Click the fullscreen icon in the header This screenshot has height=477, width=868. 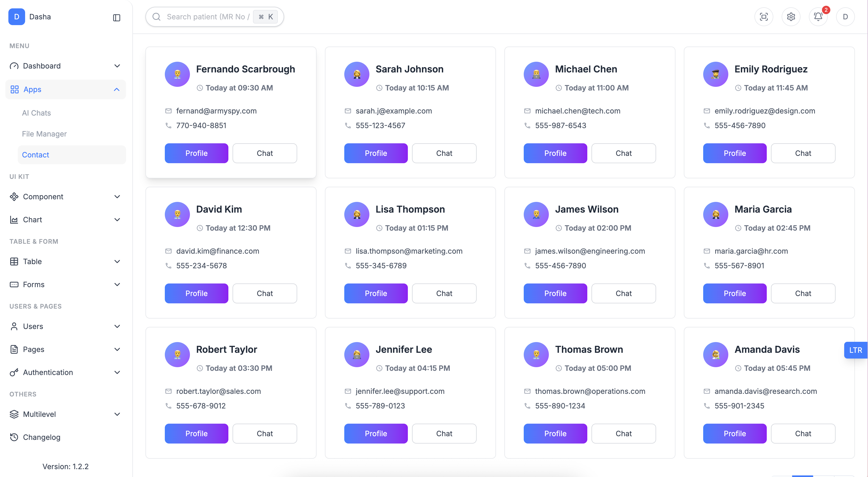(764, 17)
